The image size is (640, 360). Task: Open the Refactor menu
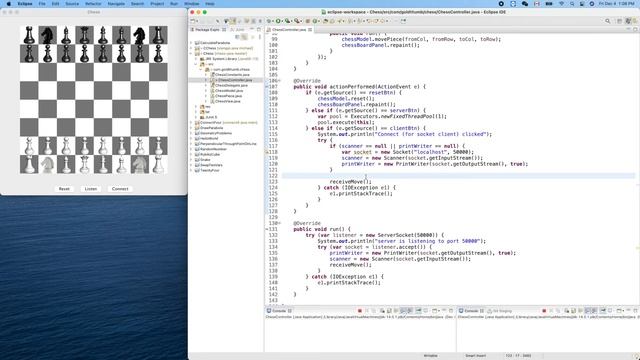tap(93, 4)
